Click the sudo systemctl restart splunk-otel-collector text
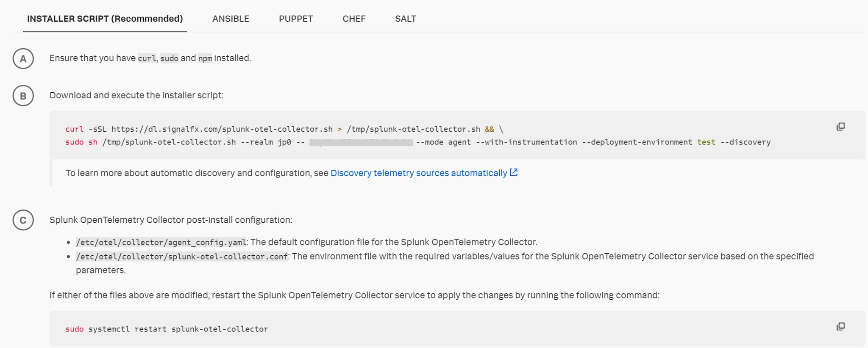This screenshot has width=868, height=348. 167,329
